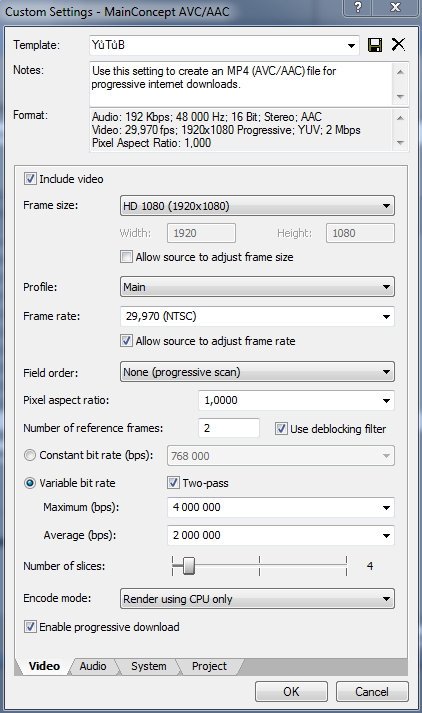Expand the Profile dropdown showing Main
The height and width of the screenshot is (713, 422).
(x=257, y=287)
